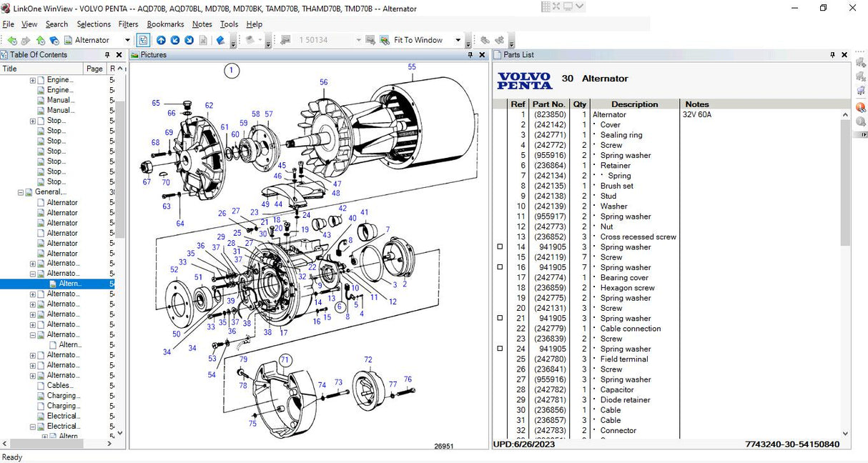Click the red information sidebar icon
This screenshot has height=463, width=868.
(x=860, y=106)
